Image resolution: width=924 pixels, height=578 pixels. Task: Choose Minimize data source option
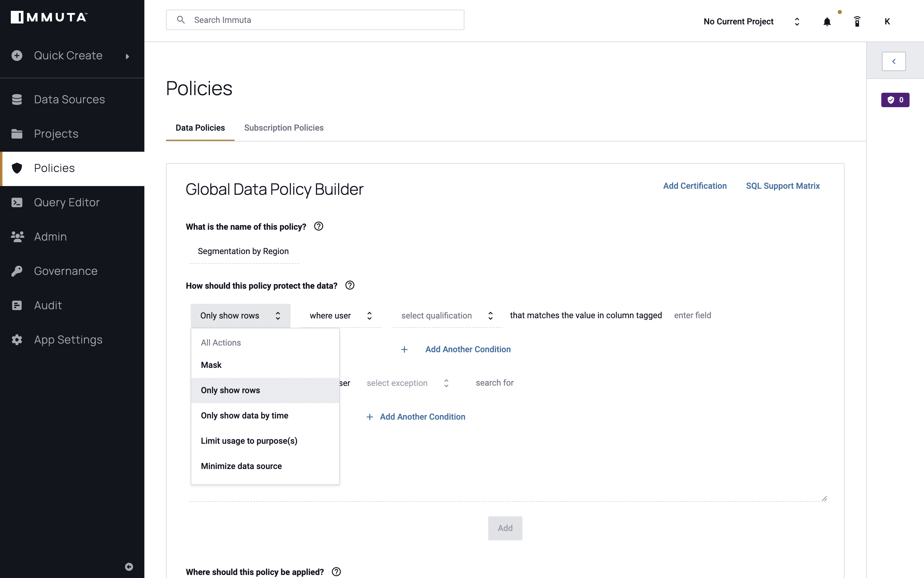265,466
